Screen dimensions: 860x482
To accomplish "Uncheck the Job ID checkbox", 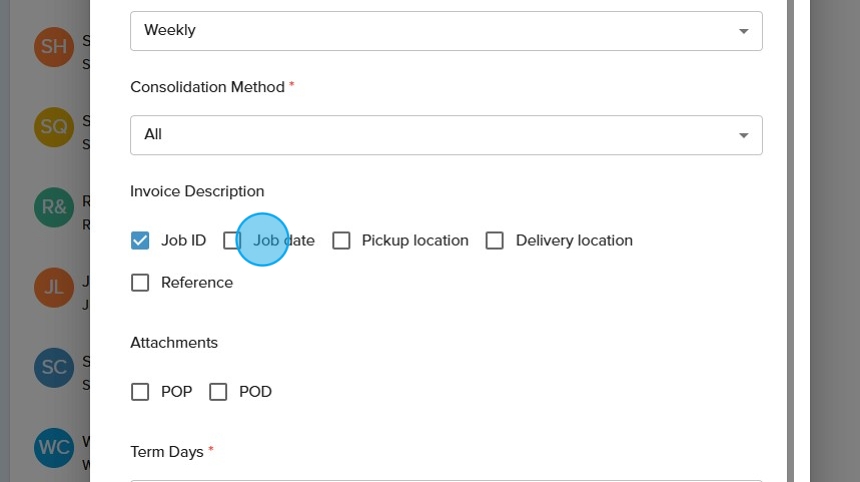I will pyautogui.click(x=140, y=240).
